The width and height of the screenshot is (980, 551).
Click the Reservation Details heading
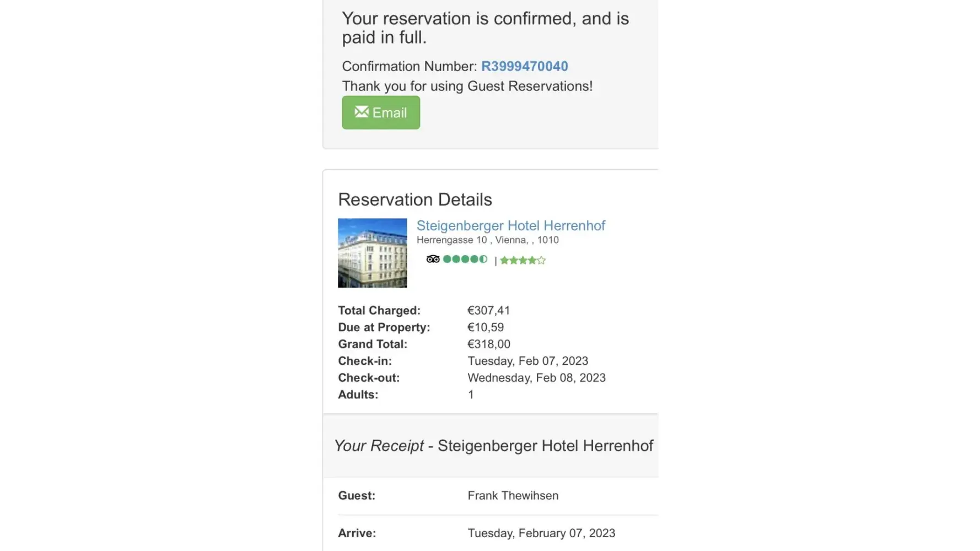point(414,199)
